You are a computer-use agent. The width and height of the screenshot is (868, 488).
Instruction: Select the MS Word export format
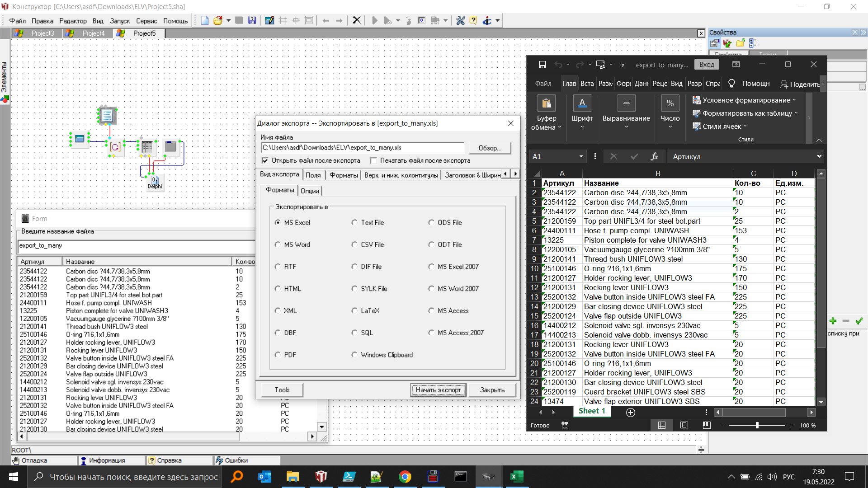coord(278,244)
